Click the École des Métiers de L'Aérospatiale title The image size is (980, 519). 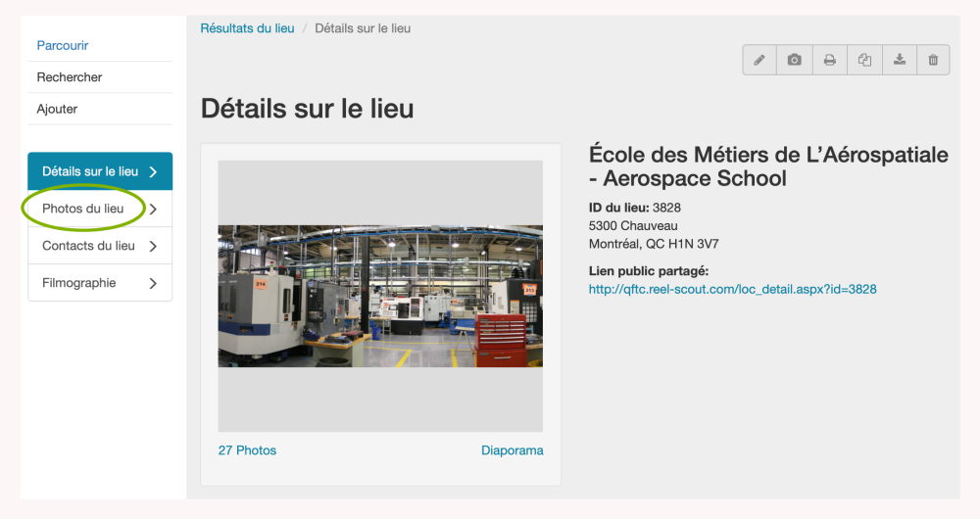tap(768, 166)
